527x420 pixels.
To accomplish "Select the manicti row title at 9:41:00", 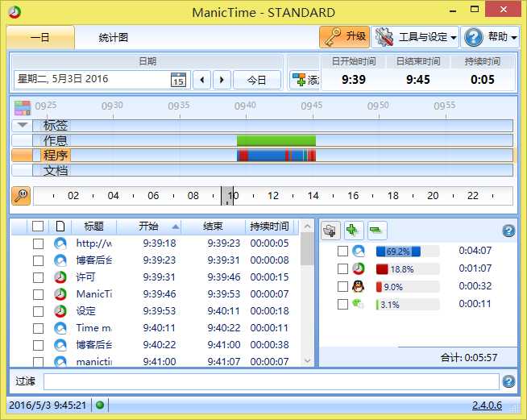I will point(94,361).
